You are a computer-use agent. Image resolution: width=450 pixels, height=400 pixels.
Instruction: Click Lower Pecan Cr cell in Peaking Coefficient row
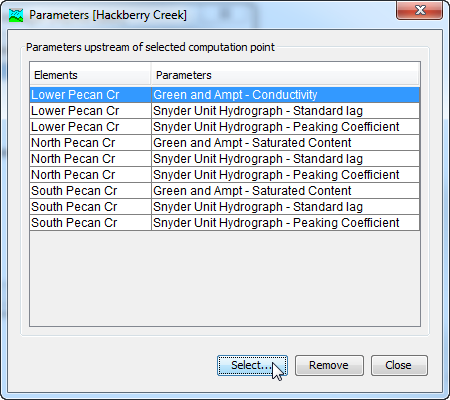click(x=90, y=127)
